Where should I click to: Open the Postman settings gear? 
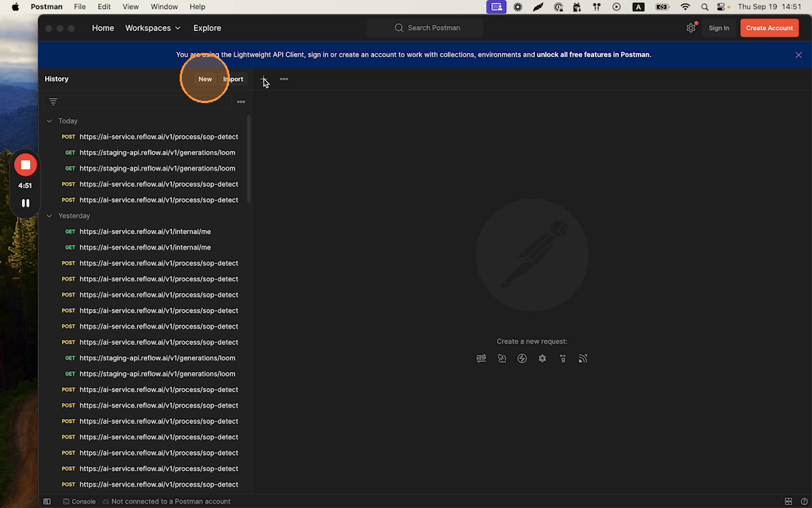point(691,28)
